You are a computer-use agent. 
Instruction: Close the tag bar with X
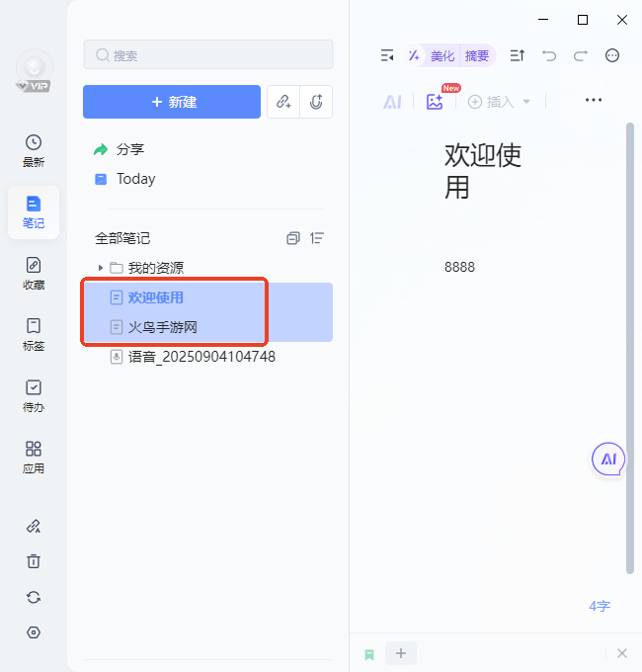(x=622, y=653)
